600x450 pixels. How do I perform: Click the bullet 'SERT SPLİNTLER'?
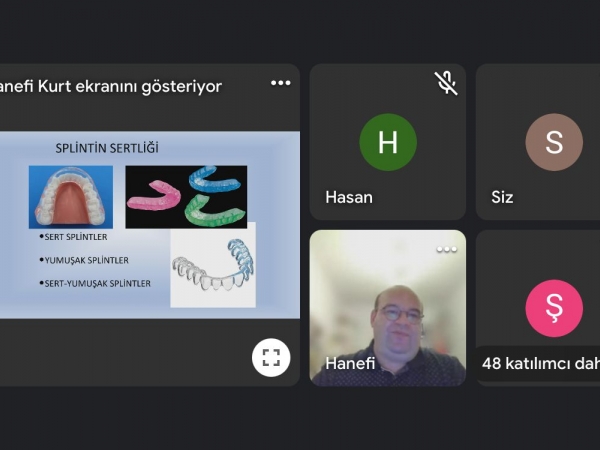coord(73,237)
